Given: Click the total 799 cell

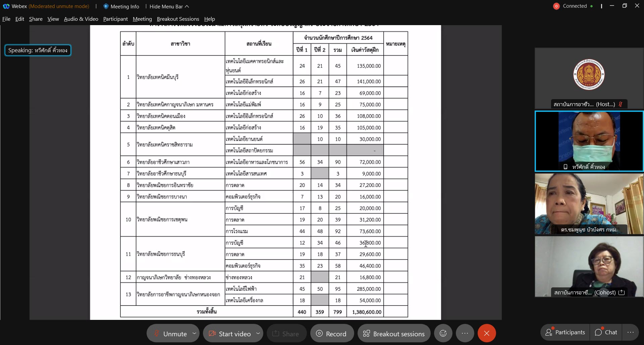Looking at the screenshot, I should coord(338,312).
